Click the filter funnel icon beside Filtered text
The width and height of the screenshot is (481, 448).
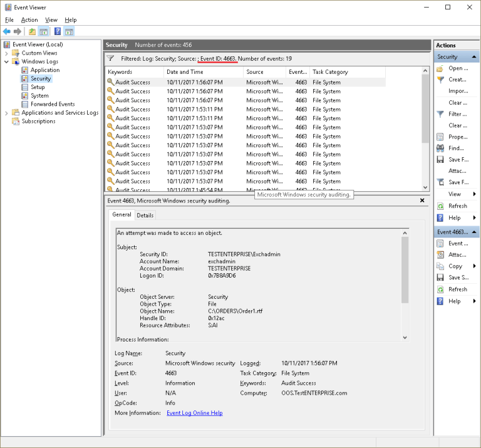click(110, 58)
